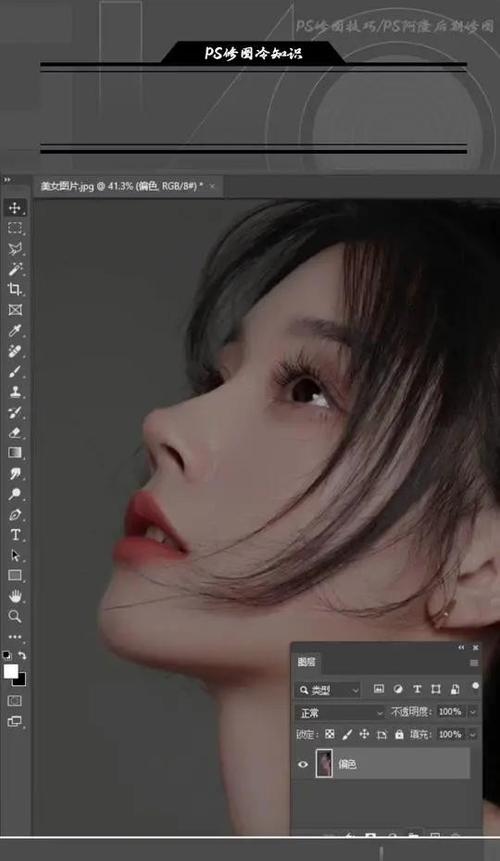Expand the toolbar with double-arrow

[7, 180]
